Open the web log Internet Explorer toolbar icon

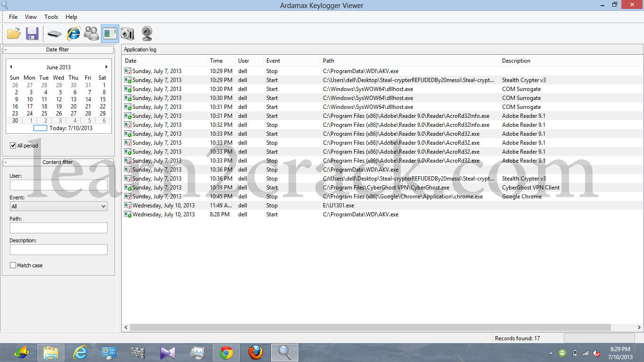(x=74, y=33)
